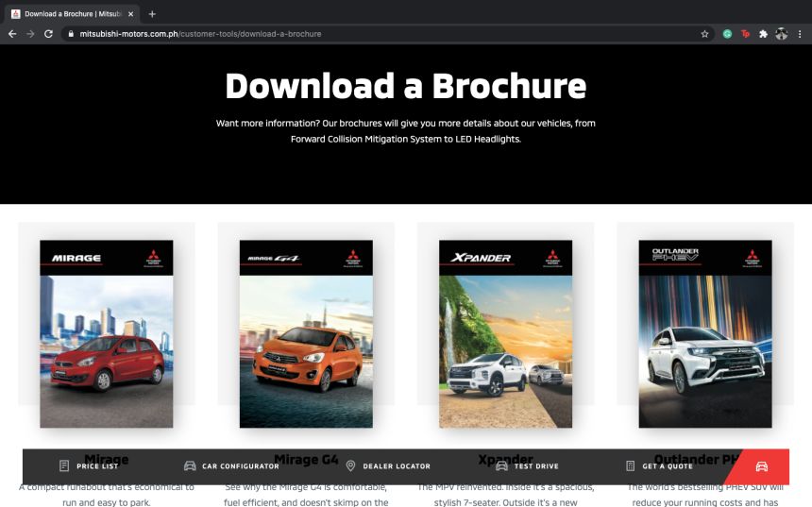Viewport: 812px width, 507px height.
Task: Click the OUTLANDER PHEV wordmark on the brochure
Action: pos(675,254)
